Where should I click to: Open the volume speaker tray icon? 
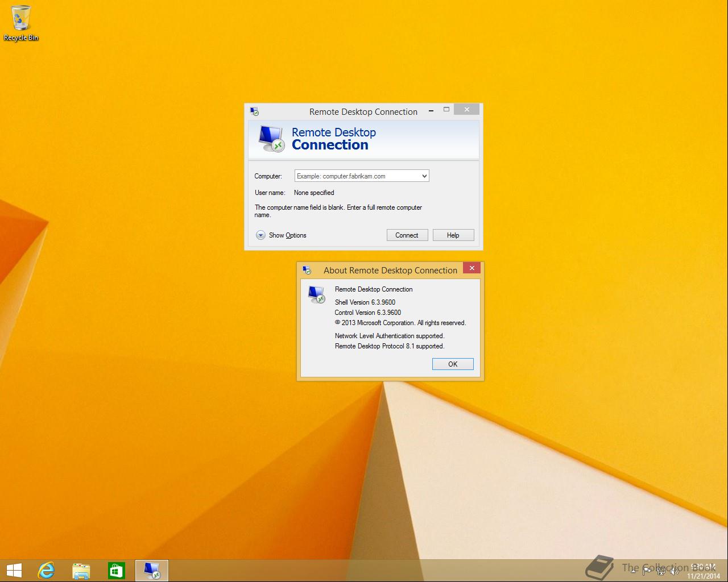pyautogui.click(x=675, y=570)
